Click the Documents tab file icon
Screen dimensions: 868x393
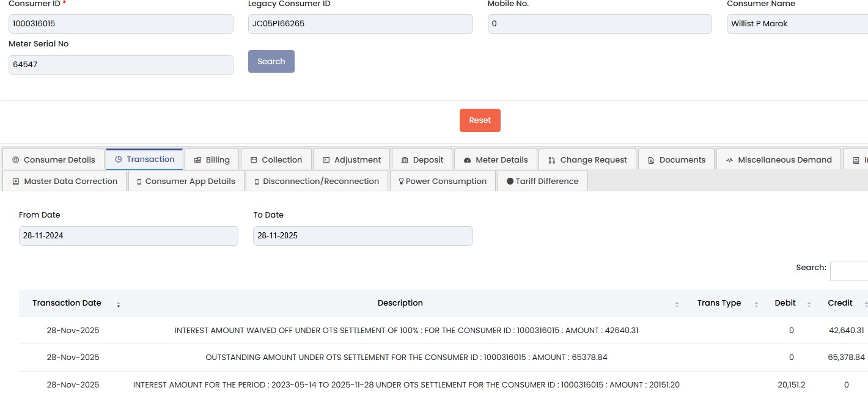tap(651, 160)
